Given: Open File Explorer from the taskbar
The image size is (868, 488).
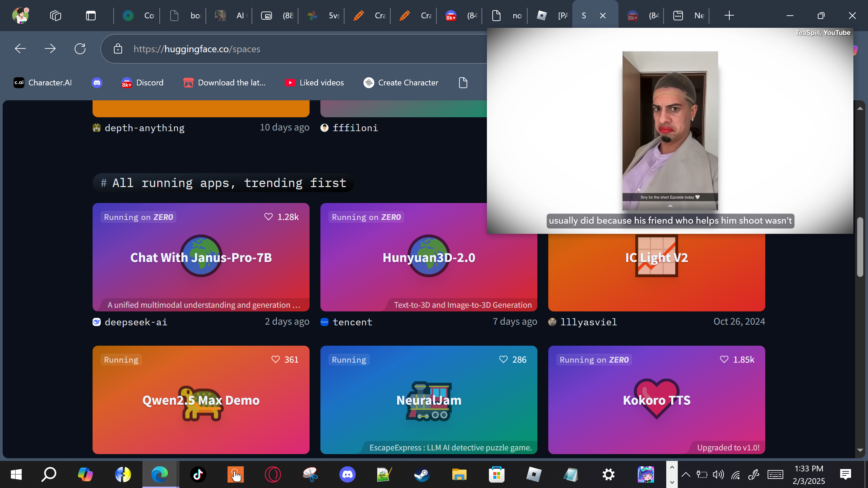Looking at the screenshot, I should pos(459,474).
